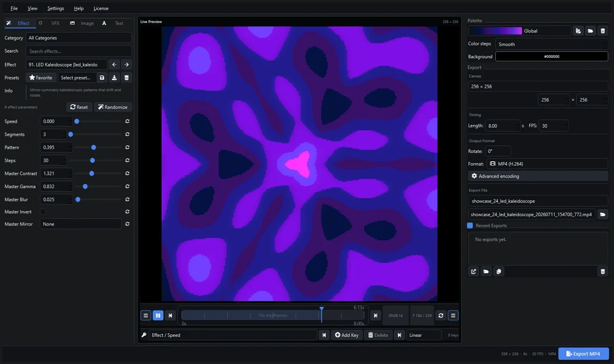Copy the recent export path
Viewport: 614px width, 364px height.
click(x=499, y=271)
